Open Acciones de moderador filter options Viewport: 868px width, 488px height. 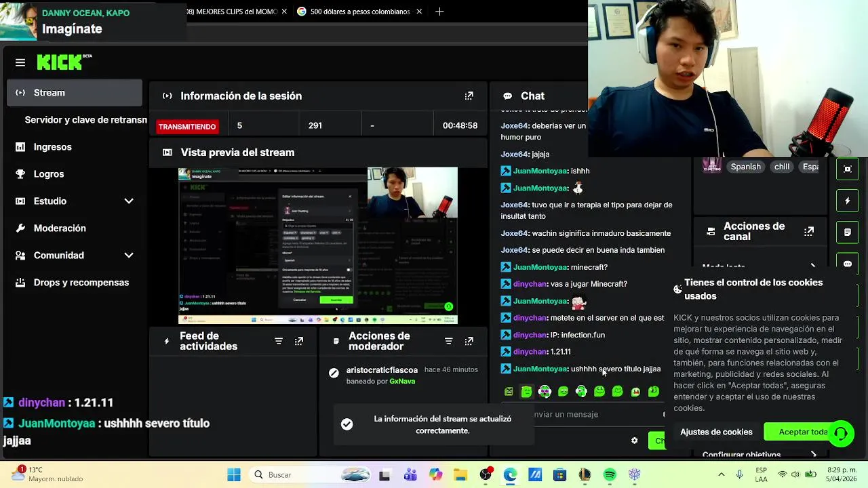pyautogui.click(x=448, y=341)
